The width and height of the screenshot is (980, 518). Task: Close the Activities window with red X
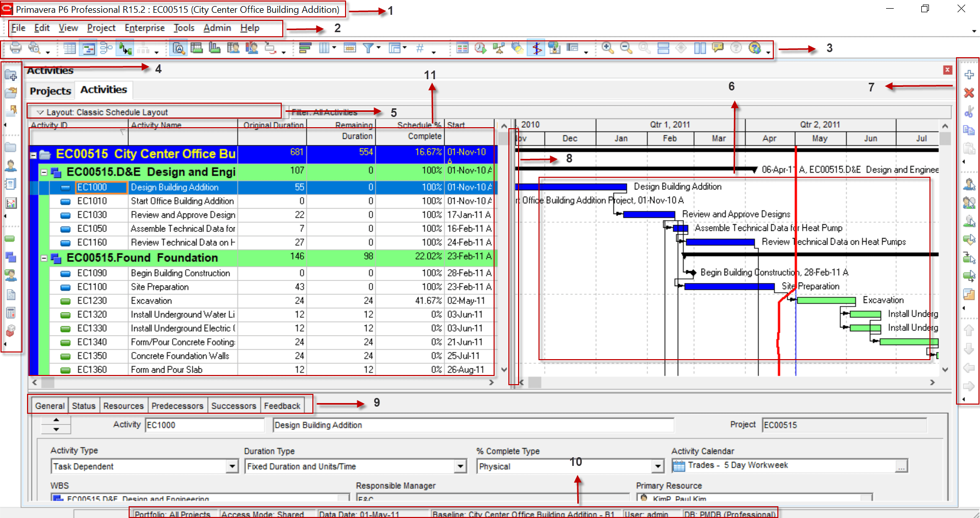click(x=947, y=70)
